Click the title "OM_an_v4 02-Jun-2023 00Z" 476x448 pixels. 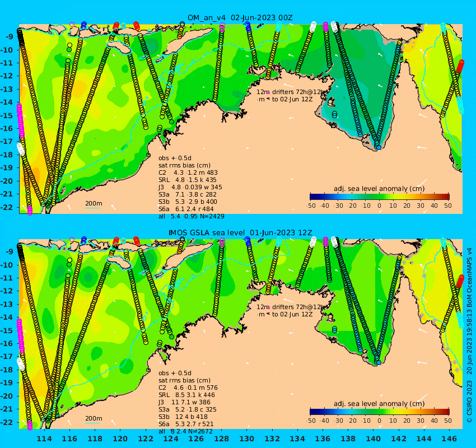point(240,17)
